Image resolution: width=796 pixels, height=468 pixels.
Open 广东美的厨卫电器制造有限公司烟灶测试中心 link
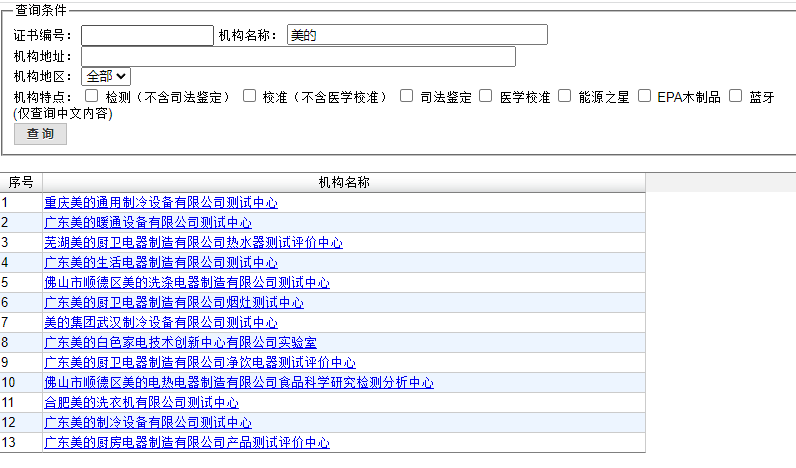click(x=174, y=303)
